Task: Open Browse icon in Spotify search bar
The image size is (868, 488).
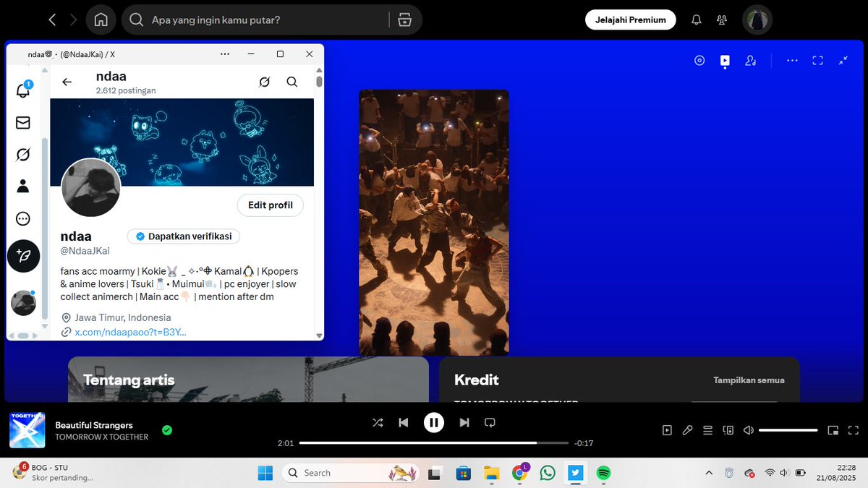Action: pyautogui.click(x=404, y=20)
